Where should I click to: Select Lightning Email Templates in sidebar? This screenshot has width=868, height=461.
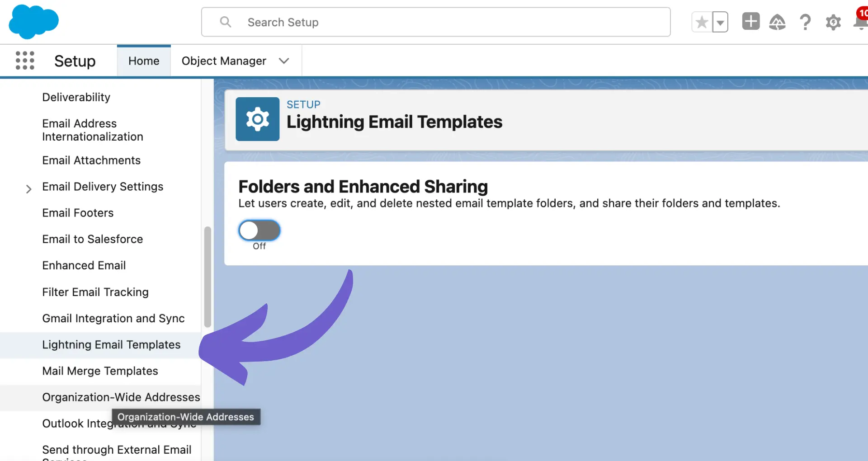100,345
